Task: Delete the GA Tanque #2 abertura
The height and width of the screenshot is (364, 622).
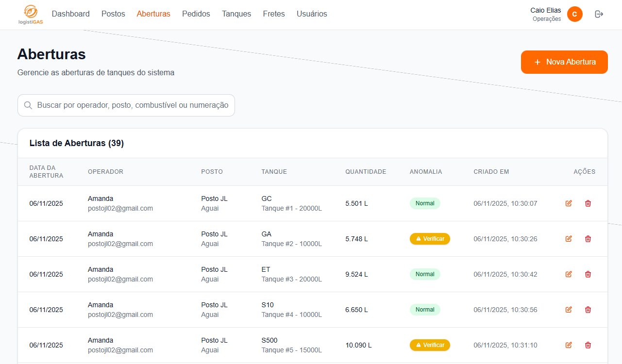Action: 588,239
